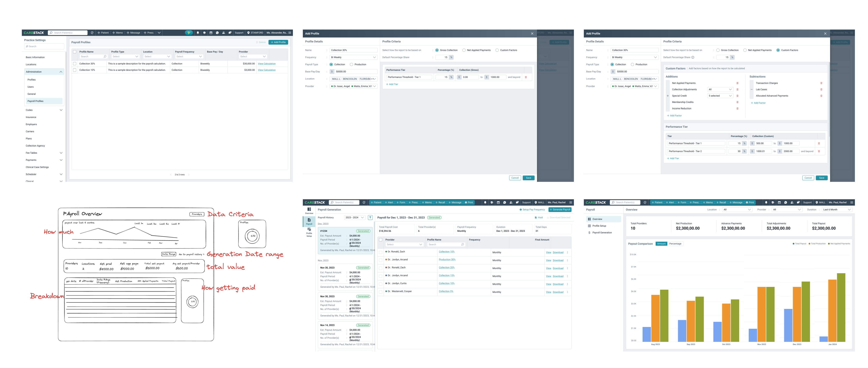The width and height of the screenshot is (868, 368).
Task: Open three-dot menu for Dr. Westervelt, Cooper
Action: coord(568,292)
